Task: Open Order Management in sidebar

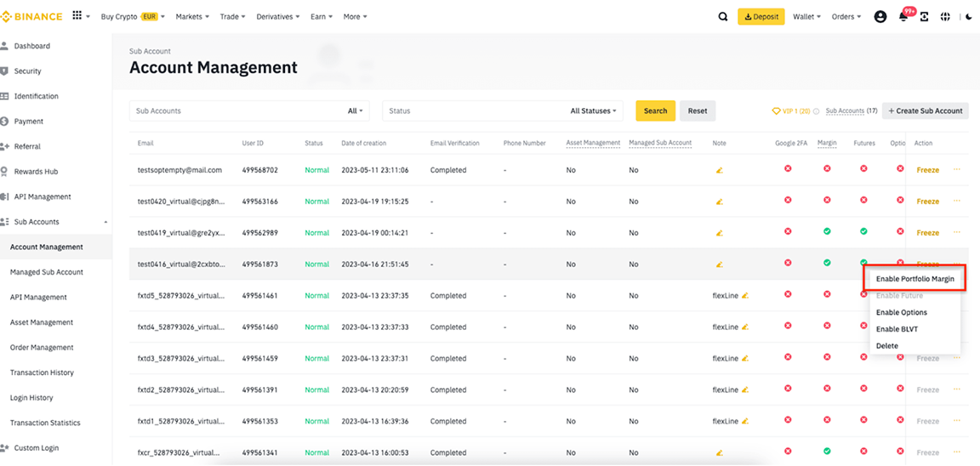Action: pyautogui.click(x=42, y=347)
